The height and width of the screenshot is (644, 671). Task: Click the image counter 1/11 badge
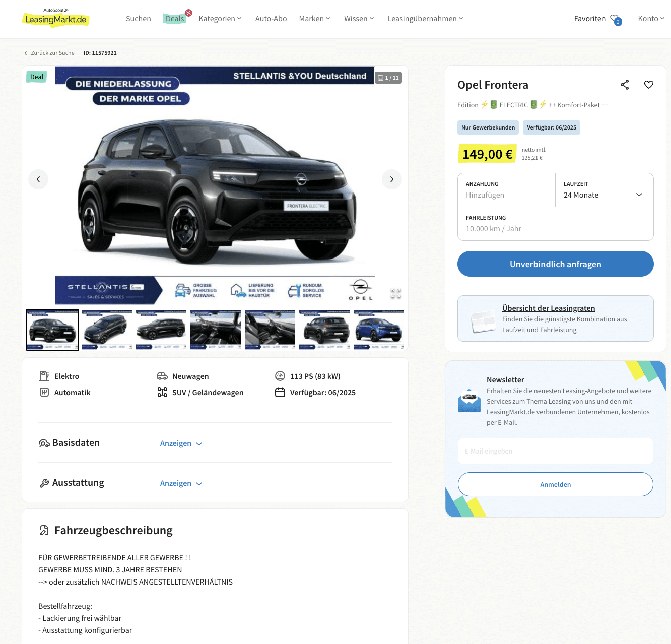(x=388, y=78)
